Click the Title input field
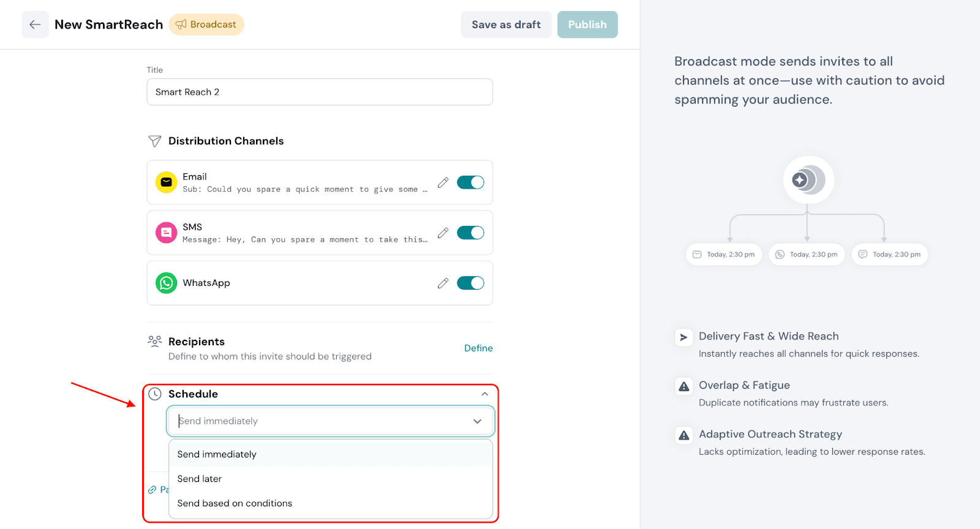Screen dimensions: 980x529 pos(320,92)
